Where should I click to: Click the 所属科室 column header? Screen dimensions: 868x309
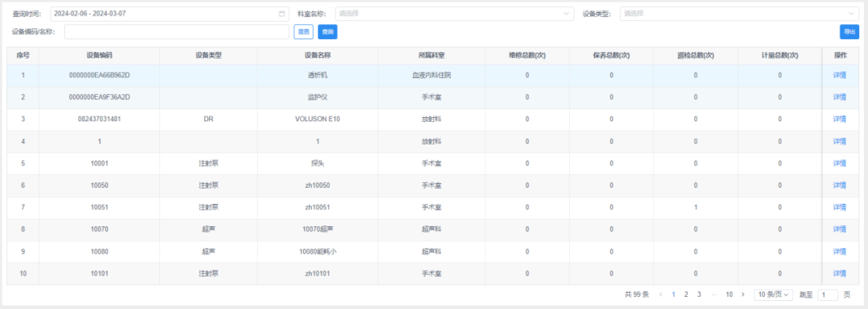pos(432,55)
